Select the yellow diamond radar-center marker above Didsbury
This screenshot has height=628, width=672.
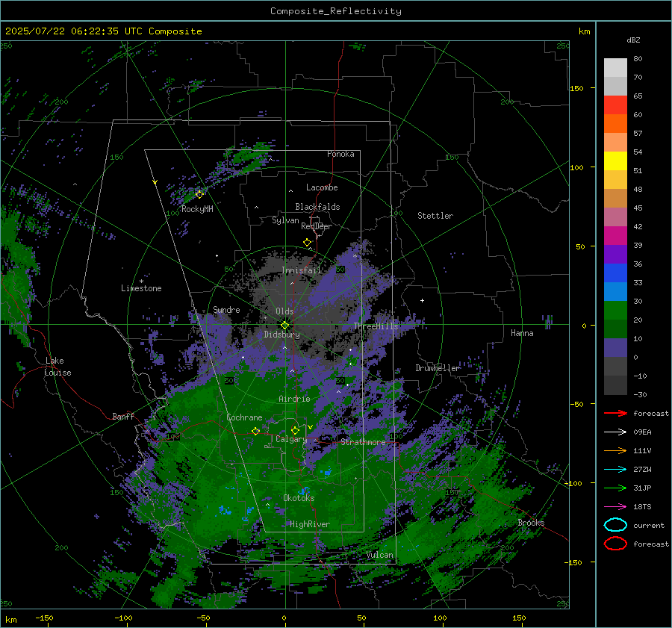pos(284,325)
